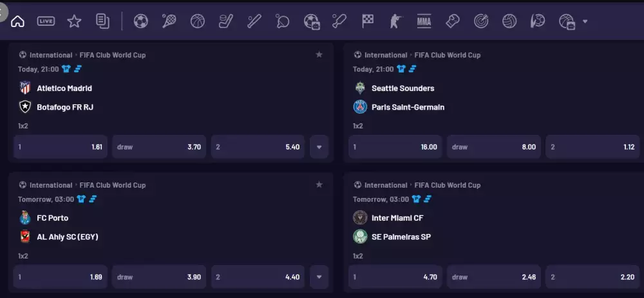Screen dimensions: 644x298
Task: Favorite the Atletico Madrid match star
Action: point(319,54)
